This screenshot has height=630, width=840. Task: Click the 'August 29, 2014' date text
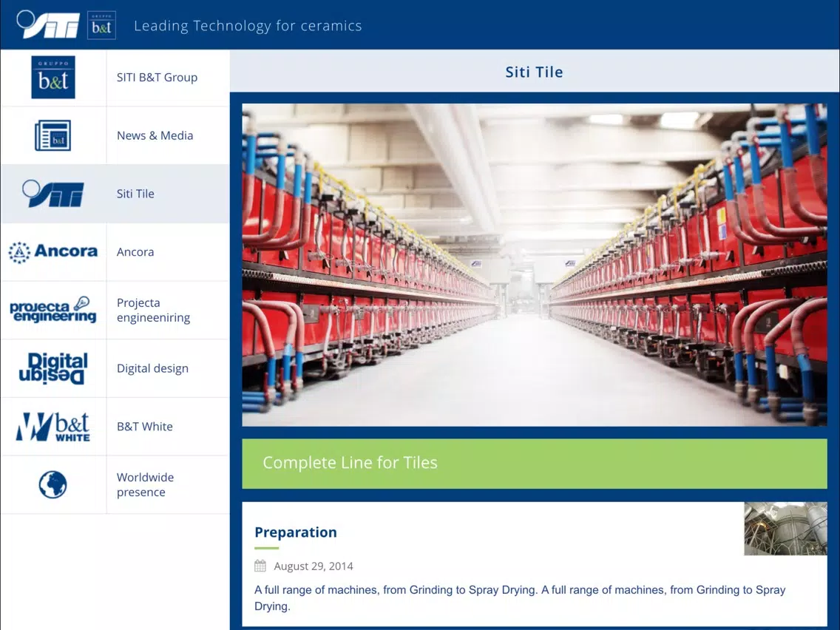click(x=314, y=566)
